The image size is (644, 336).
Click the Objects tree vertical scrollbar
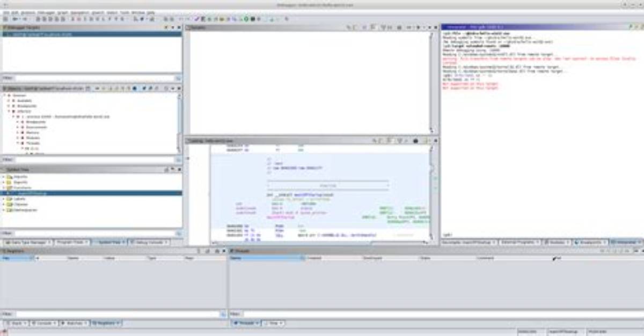(x=179, y=123)
